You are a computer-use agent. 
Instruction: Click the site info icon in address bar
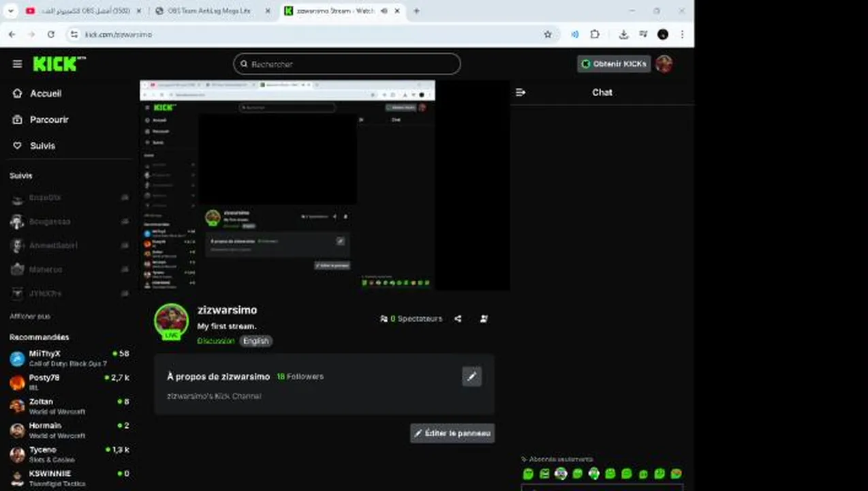(74, 34)
